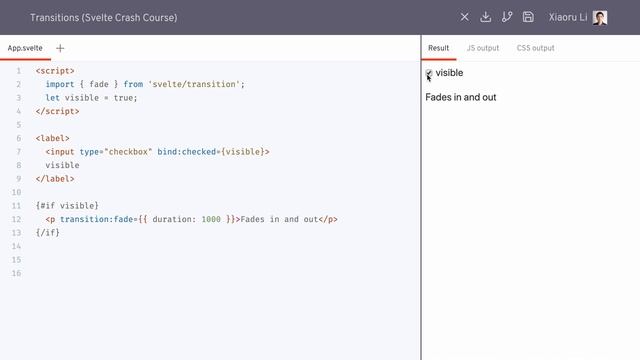
Task: Click the exit fullscreen X icon
Action: tap(464, 17)
